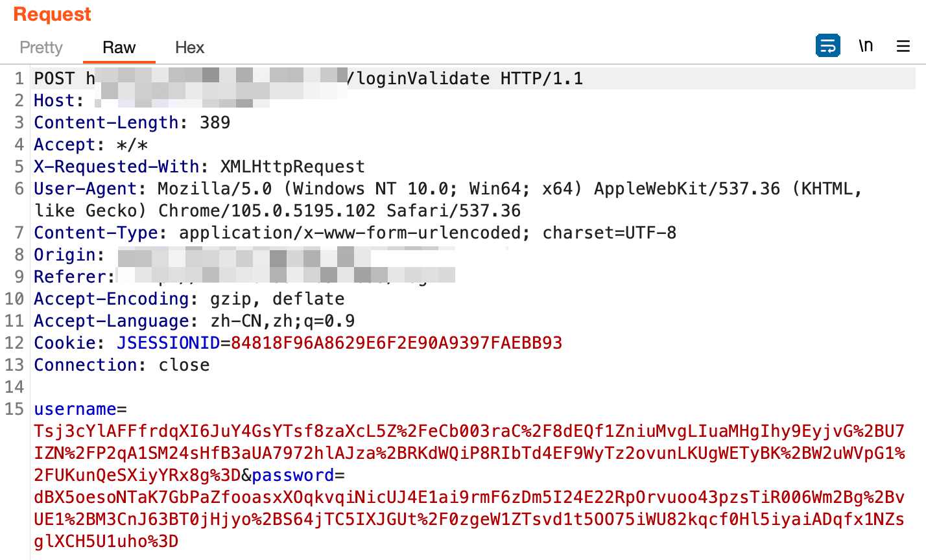Click the JSESSIONID cookie value
The width and height of the screenshot is (926, 560).
(396, 343)
